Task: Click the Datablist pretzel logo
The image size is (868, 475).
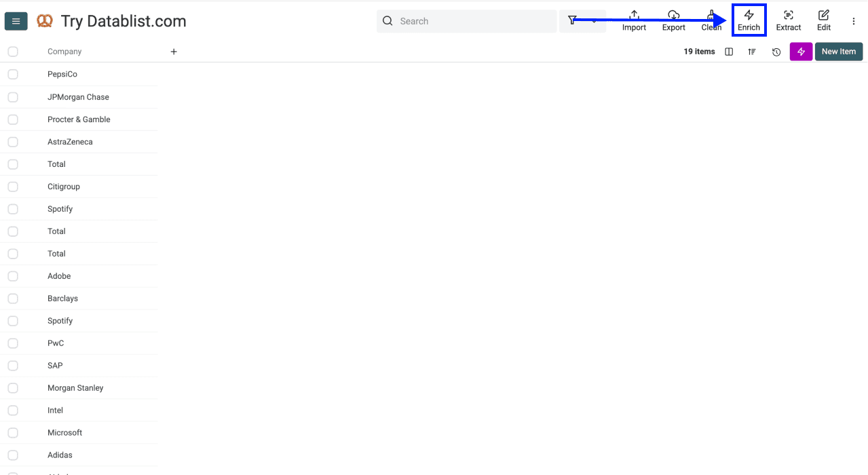Action: pyautogui.click(x=44, y=20)
